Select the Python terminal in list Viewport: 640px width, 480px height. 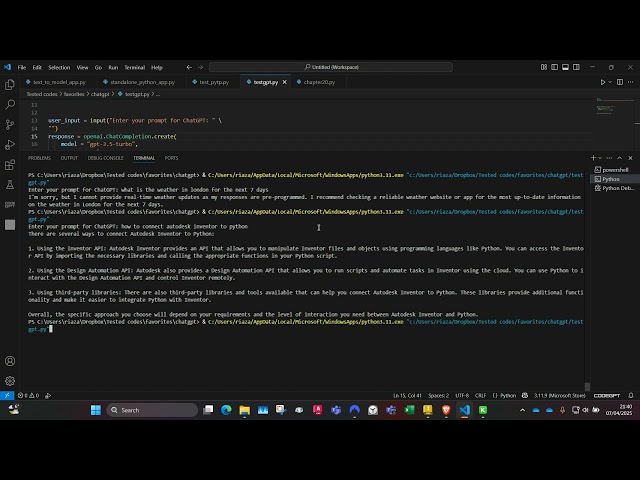coord(614,179)
